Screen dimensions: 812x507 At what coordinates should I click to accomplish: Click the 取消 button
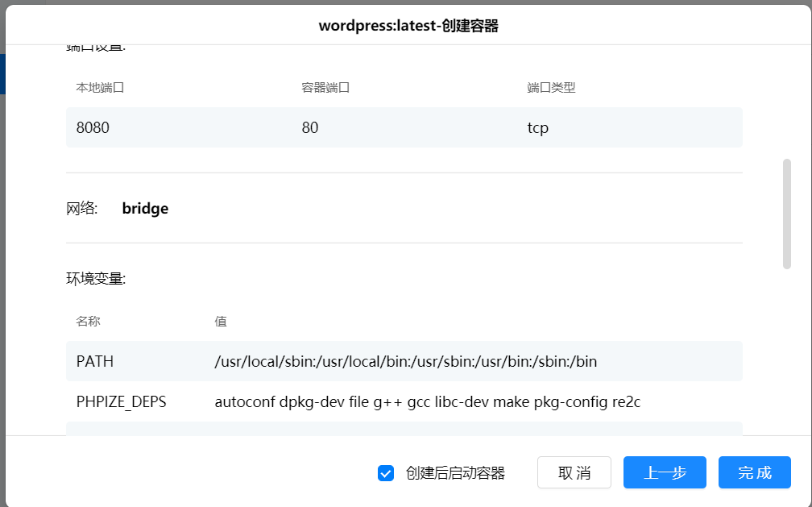pos(574,472)
